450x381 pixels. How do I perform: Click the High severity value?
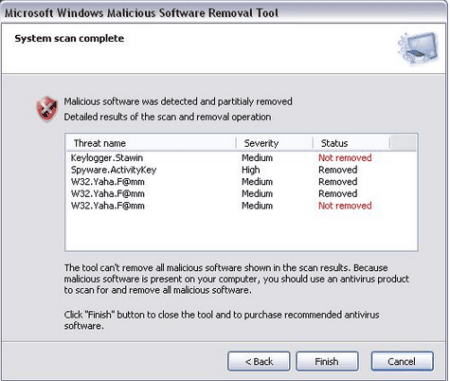pos(251,170)
